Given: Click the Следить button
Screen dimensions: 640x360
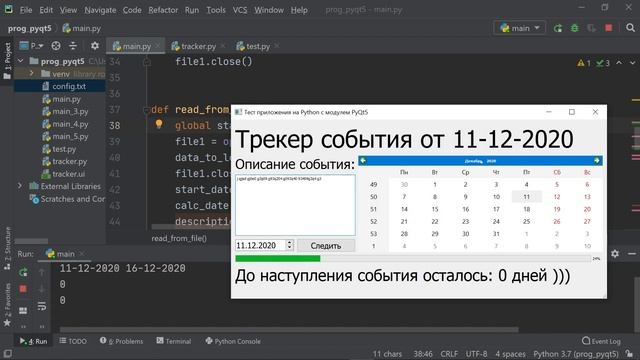Looking at the screenshot, I should point(326,245).
